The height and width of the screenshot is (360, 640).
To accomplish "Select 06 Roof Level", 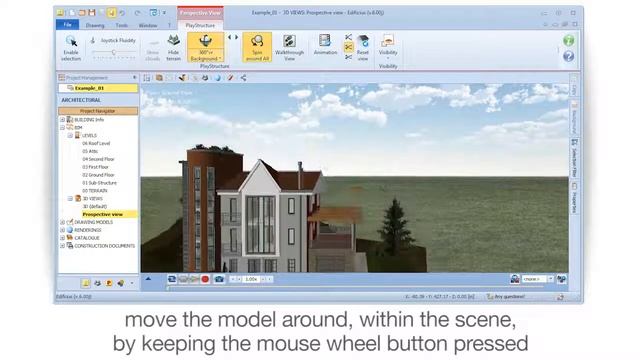I will (x=96, y=143).
